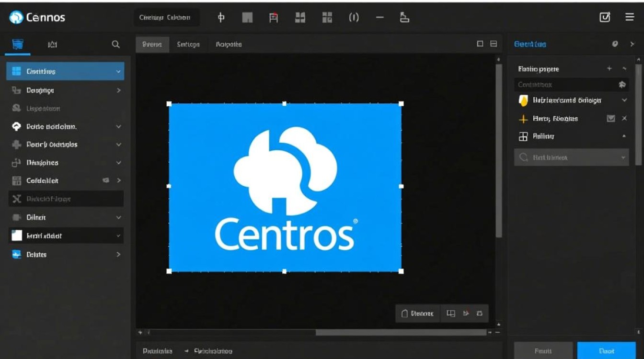The width and height of the screenshot is (644, 359).
Task: Click the vertical scrollbar beside the canvas
Action: pyautogui.click(x=499, y=151)
